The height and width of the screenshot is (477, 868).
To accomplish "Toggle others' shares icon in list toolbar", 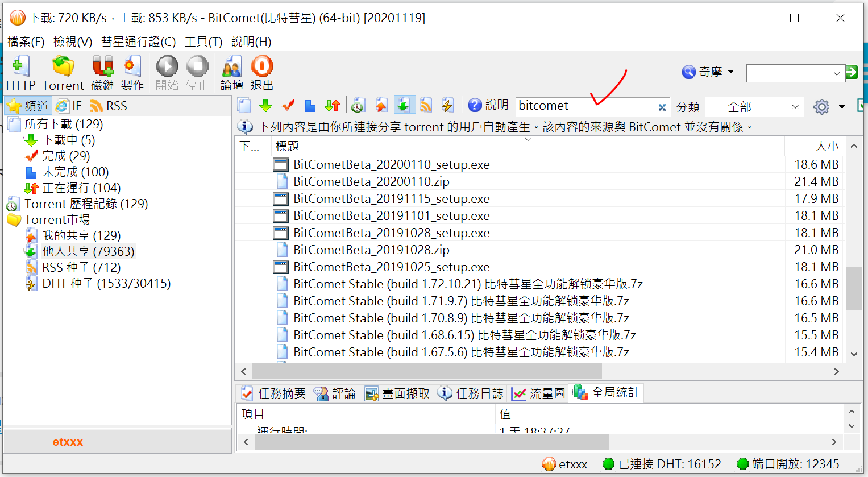I will tap(404, 105).
